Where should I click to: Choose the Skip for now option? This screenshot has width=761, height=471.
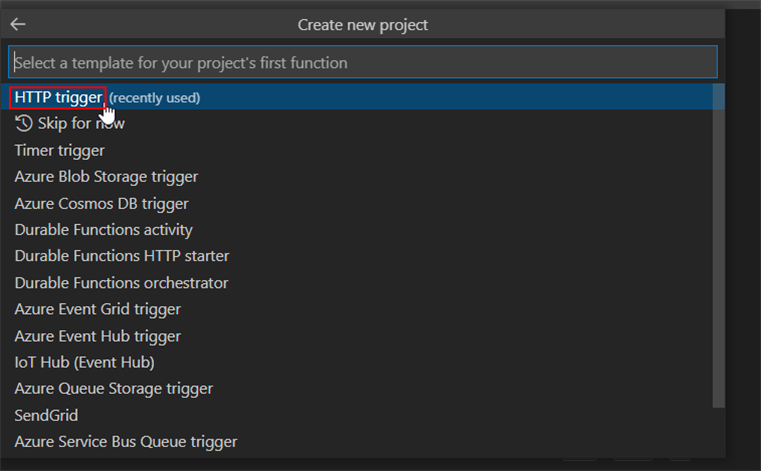click(x=81, y=123)
